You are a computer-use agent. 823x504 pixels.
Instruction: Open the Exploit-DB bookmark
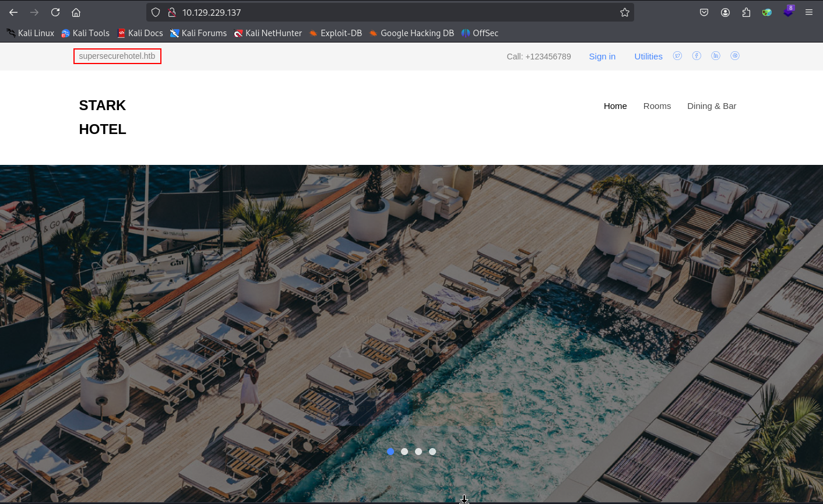[x=335, y=33]
